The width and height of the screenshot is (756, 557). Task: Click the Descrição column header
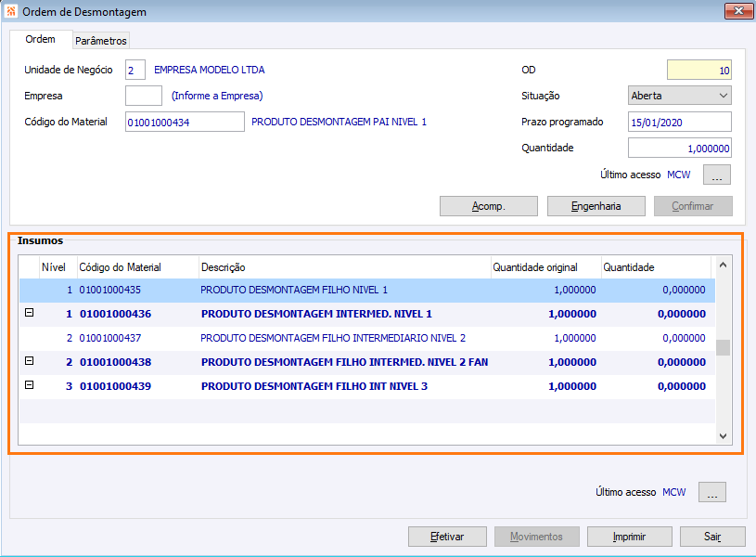[345, 267]
